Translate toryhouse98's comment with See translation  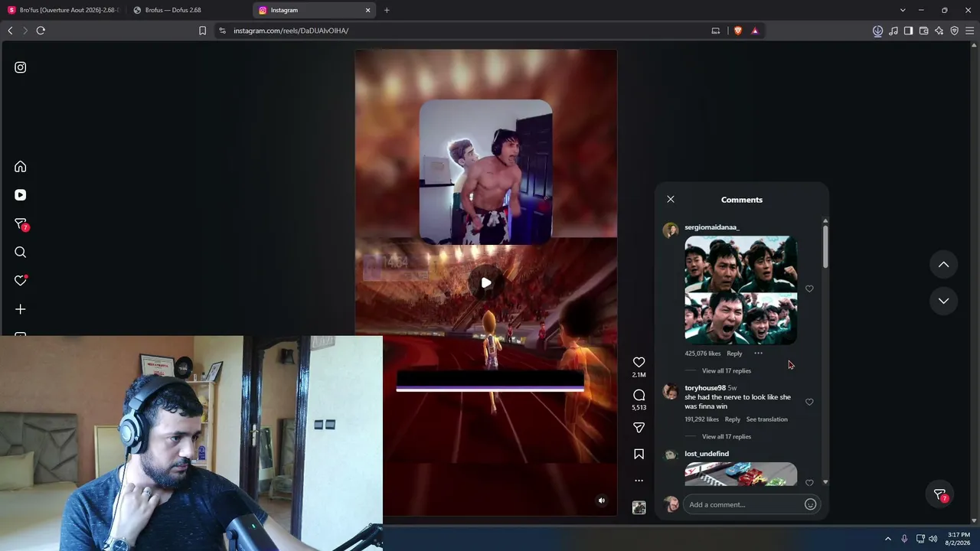(767, 419)
